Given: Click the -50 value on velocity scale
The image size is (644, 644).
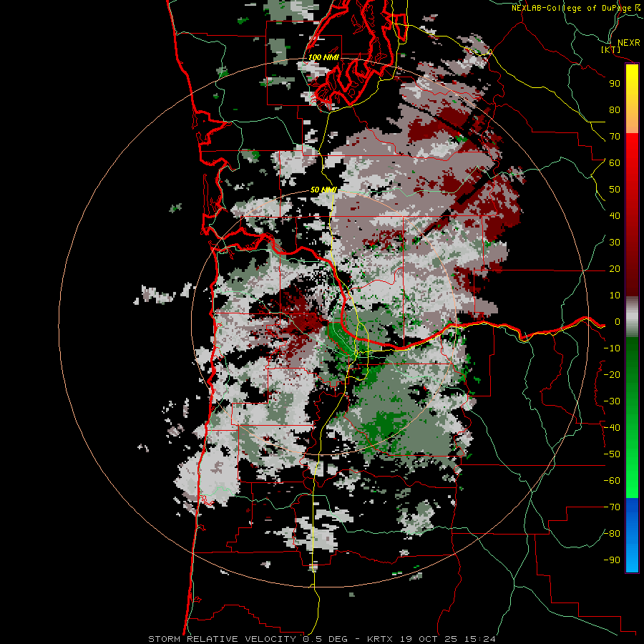Looking at the screenshot, I should click(x=612, y=454).
